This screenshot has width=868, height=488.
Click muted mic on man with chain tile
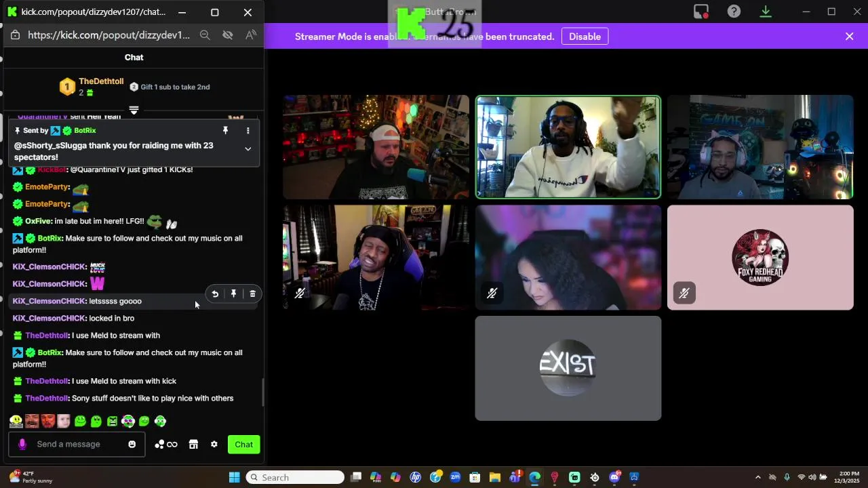pyautogui.click(x=300, y=293)
